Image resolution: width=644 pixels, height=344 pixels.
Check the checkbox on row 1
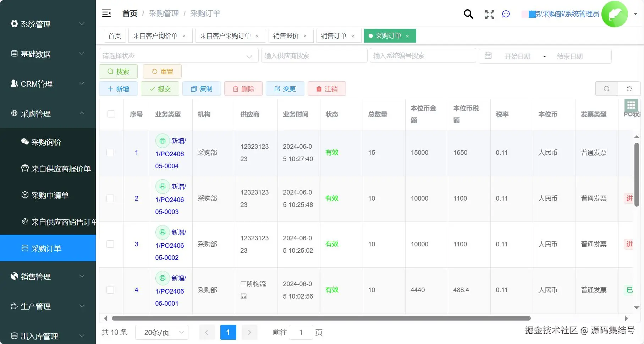(110, 153)
